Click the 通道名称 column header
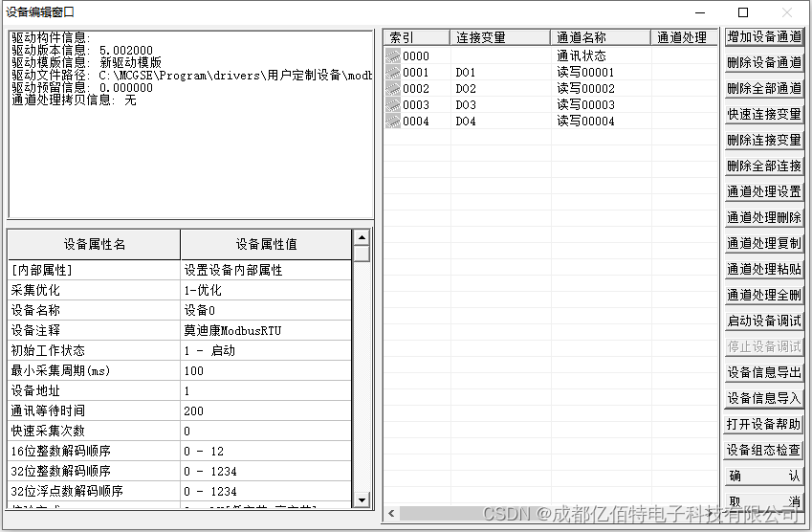Image resolution: width=812 pixels, height=532 pixels. tap(601, 38)
